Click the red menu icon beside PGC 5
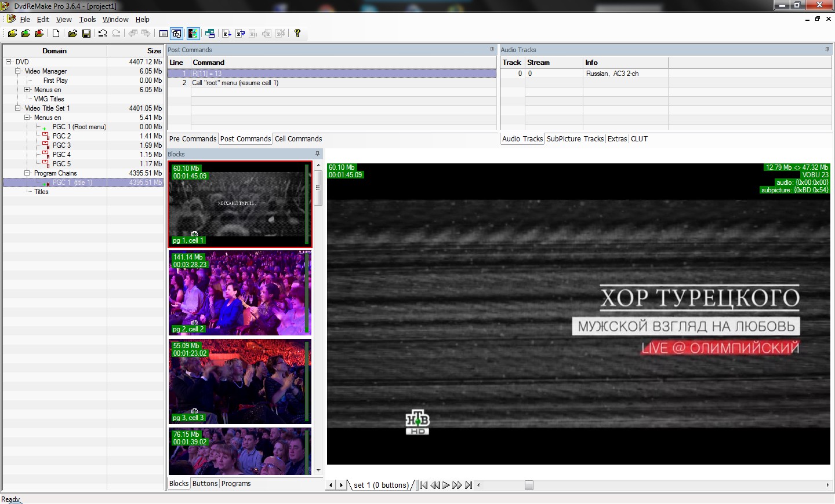835x504 pixels. tap(46, 164)
